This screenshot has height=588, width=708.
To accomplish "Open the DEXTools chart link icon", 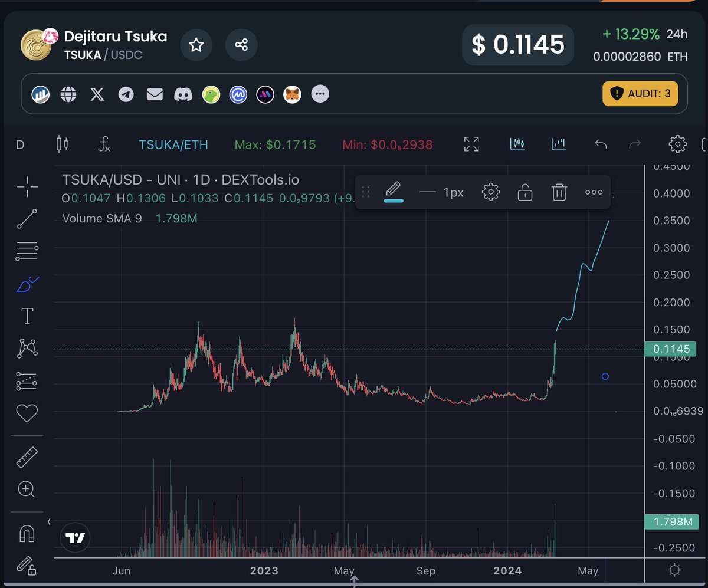I will 41,94.
